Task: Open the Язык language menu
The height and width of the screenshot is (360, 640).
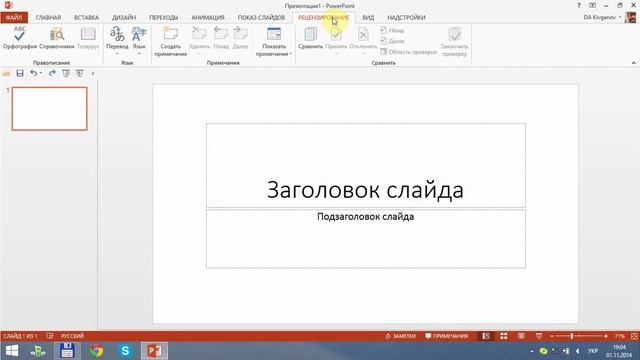Action: coord(139,40)
